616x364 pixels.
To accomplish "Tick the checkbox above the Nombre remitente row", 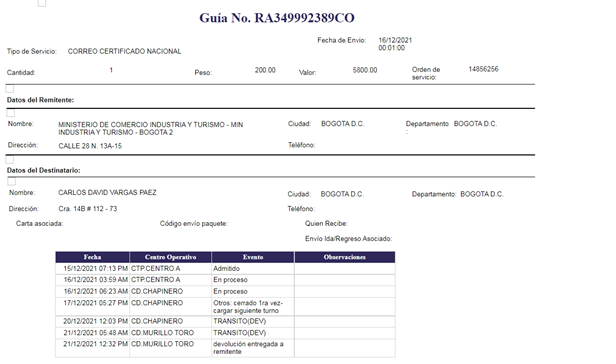I will 11,113.
